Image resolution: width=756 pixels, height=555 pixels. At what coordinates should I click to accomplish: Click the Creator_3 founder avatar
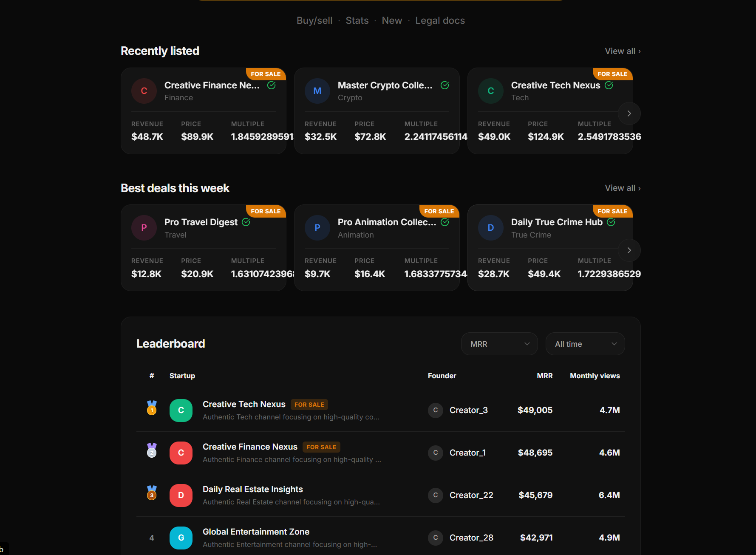pyautogui.click(x=435, y=410)
